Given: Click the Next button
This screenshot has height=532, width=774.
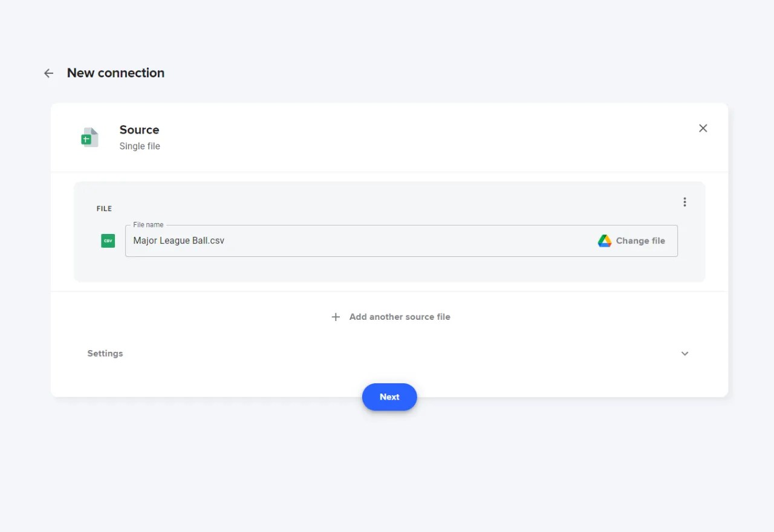Looking at the screenshot, I should click(389, 397).
